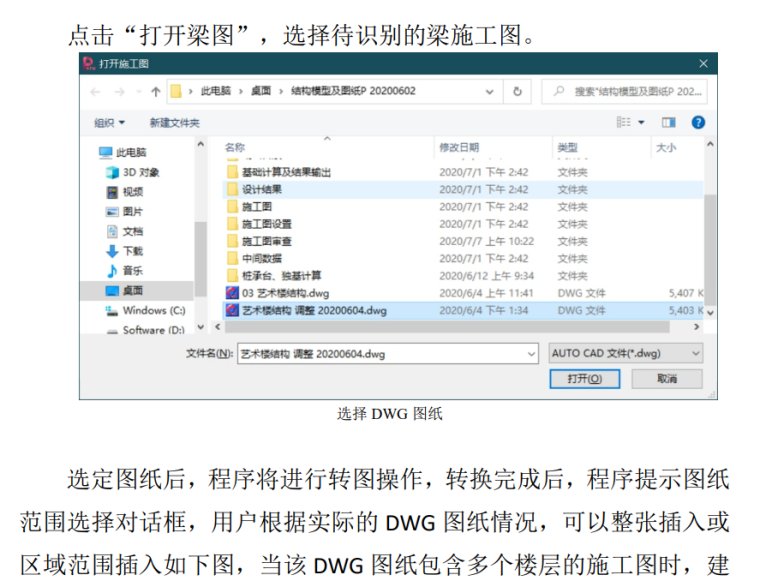Open the 组织 menu
The image size is (760, 587).
coord(109,122)
